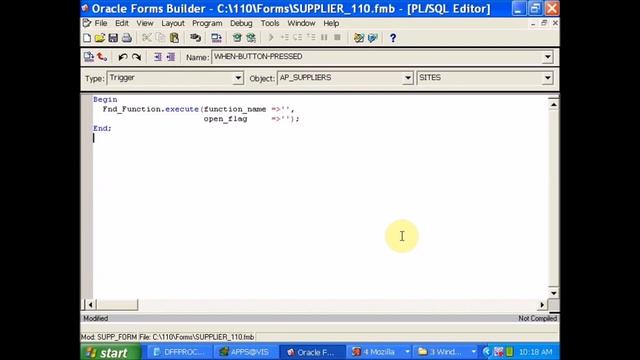Click the Step Out debug icon
Screen dimensions: 640x360
[311, 38]
